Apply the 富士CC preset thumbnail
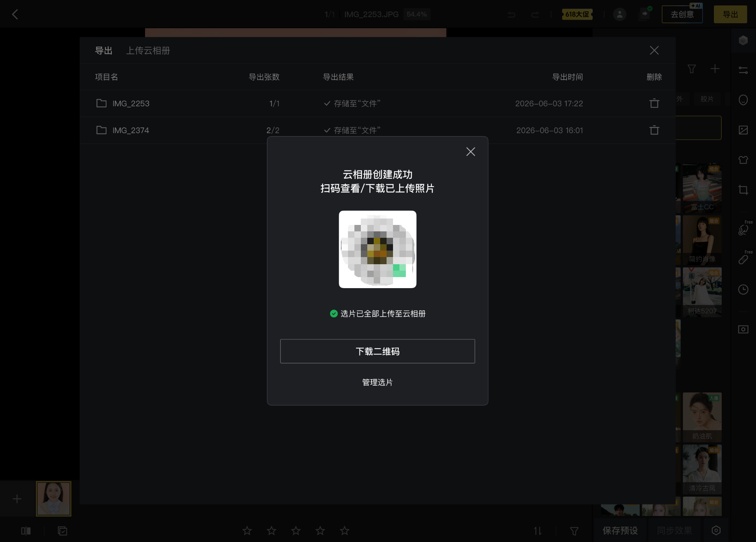The height and width of the screenshot is (542, 756). point(702,189)
